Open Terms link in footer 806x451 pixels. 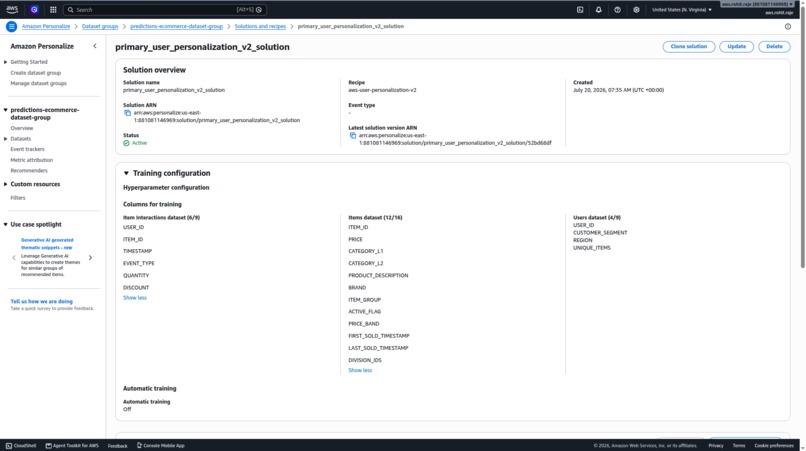tap(739, 445)
